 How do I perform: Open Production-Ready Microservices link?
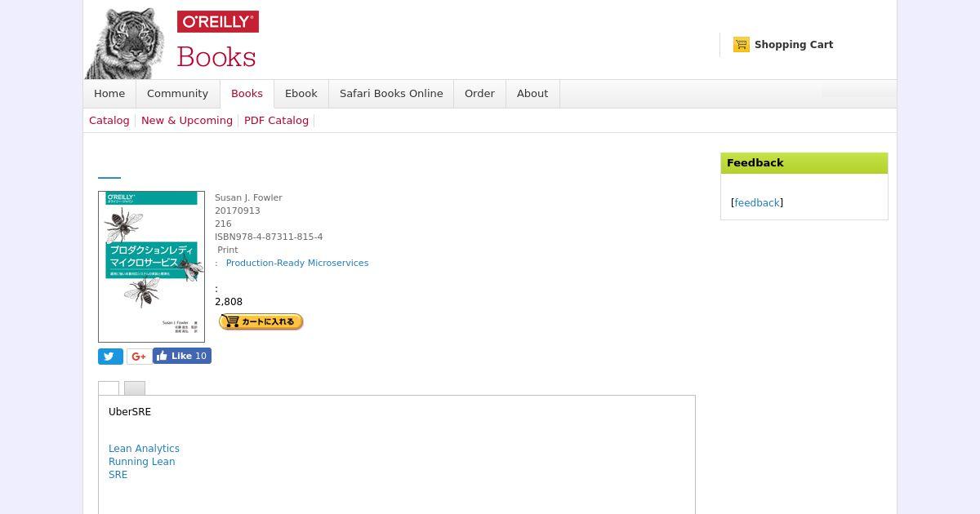[297, 263]
